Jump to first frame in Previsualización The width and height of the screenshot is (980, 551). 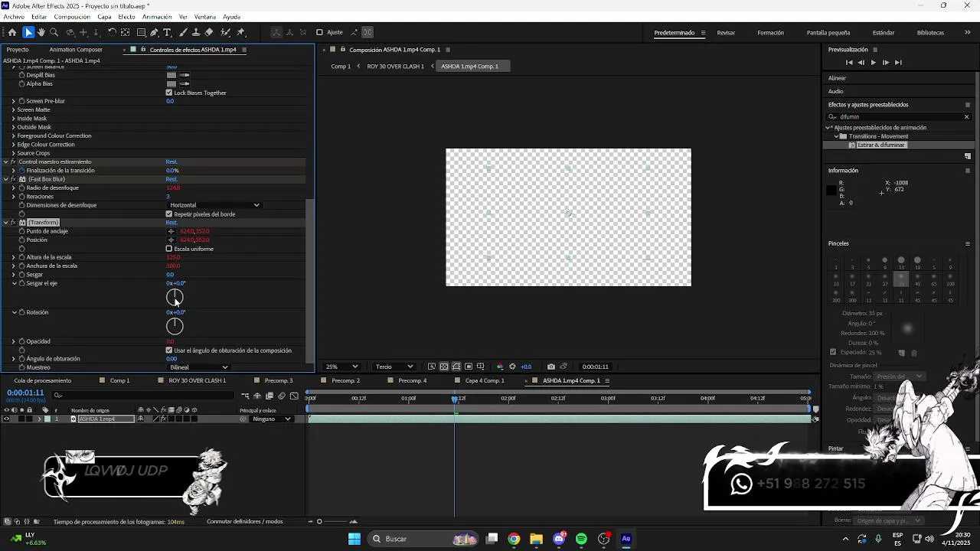click(x=849, y=63)
